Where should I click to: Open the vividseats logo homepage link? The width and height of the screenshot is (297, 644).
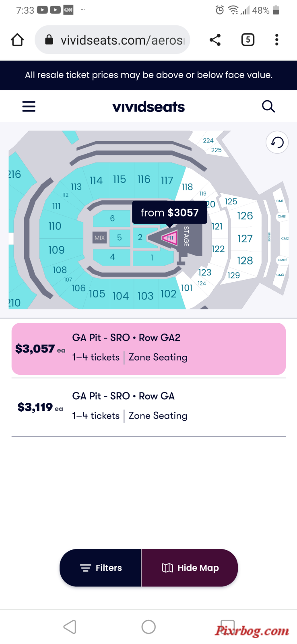point(148,107)
